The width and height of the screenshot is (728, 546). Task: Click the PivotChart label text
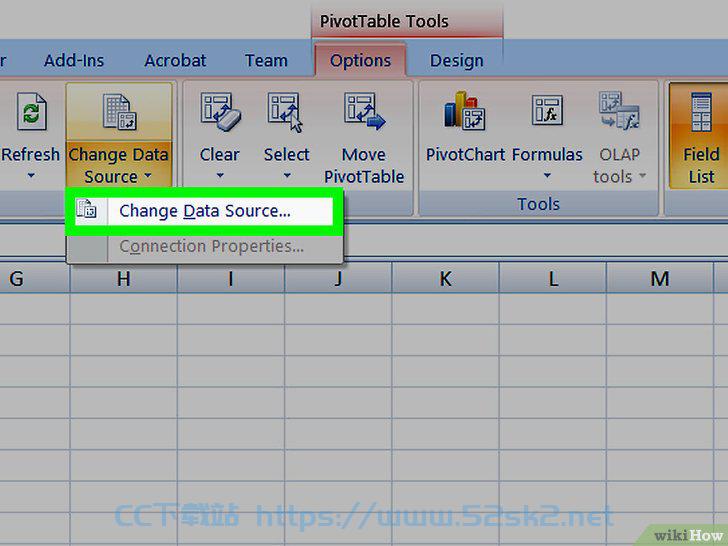465,155
